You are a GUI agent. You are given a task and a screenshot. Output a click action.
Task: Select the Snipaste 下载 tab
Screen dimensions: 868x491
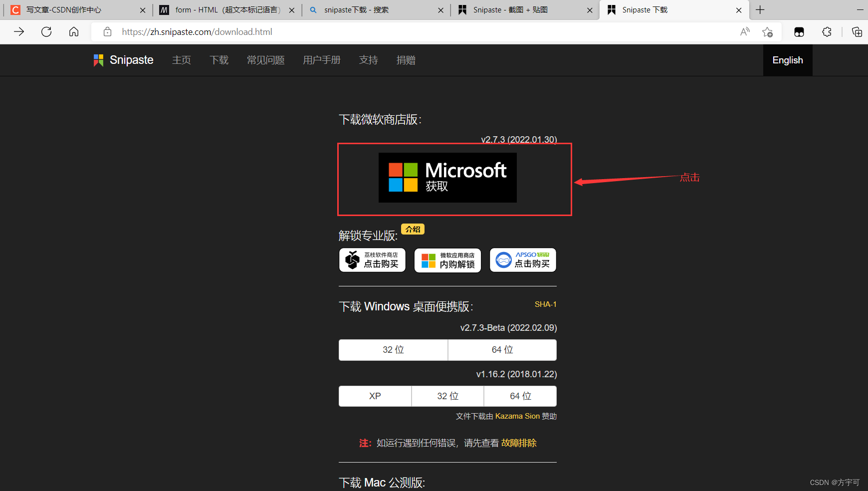pyautogui.click(x=674, y=10)
